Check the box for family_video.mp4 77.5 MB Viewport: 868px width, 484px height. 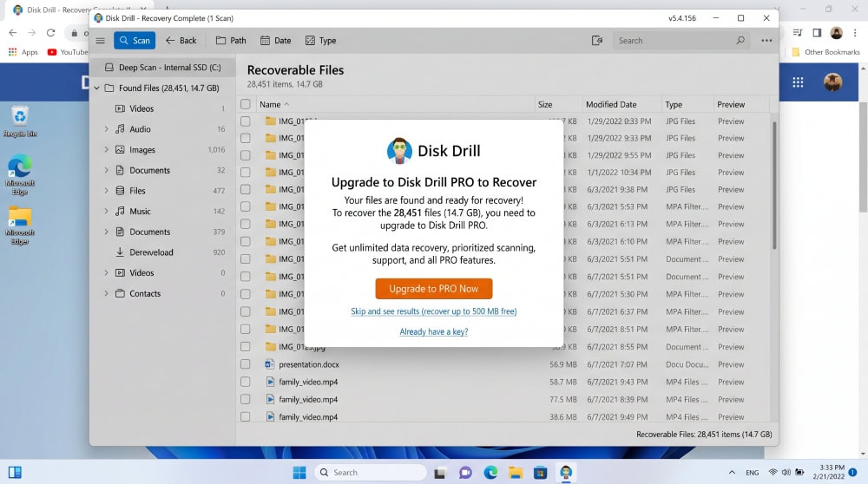pyautogui.click(x=246, y=399)
